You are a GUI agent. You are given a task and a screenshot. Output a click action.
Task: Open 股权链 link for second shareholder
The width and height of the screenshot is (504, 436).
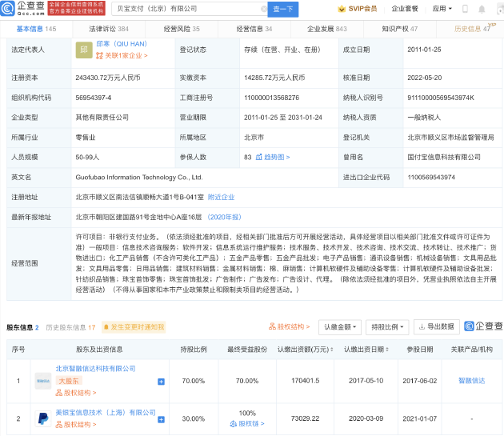(247, 424)
